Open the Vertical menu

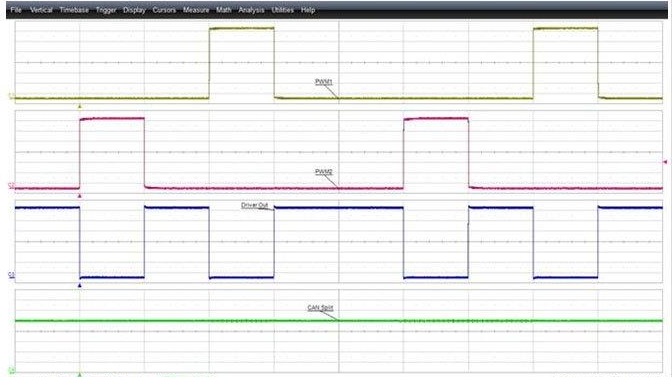point(41,9)
